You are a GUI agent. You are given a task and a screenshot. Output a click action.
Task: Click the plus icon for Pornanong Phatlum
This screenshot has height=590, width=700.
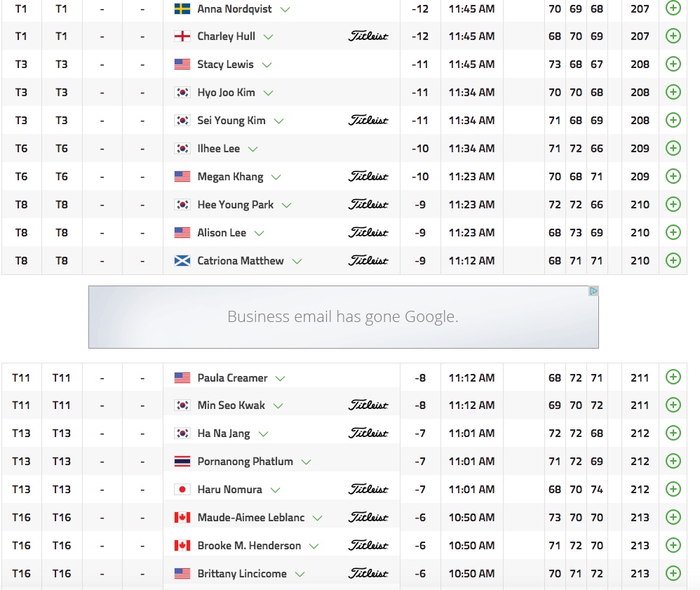click(673, 461)
